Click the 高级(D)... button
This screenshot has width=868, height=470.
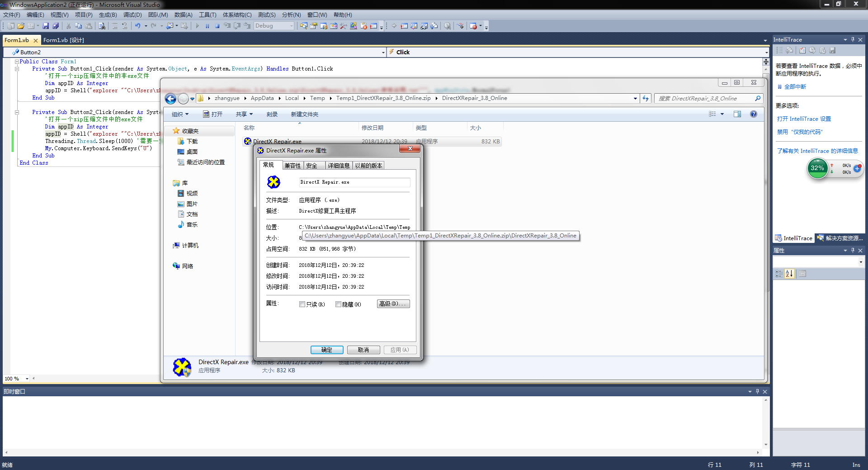[393, 304]
